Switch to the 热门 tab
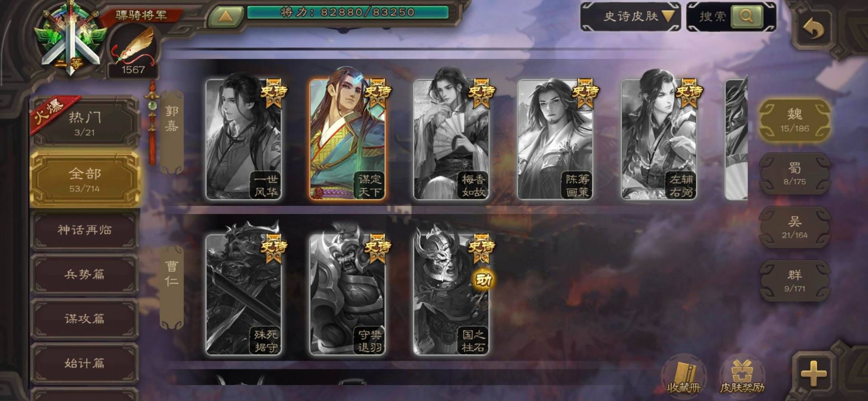 coord(85,123)
